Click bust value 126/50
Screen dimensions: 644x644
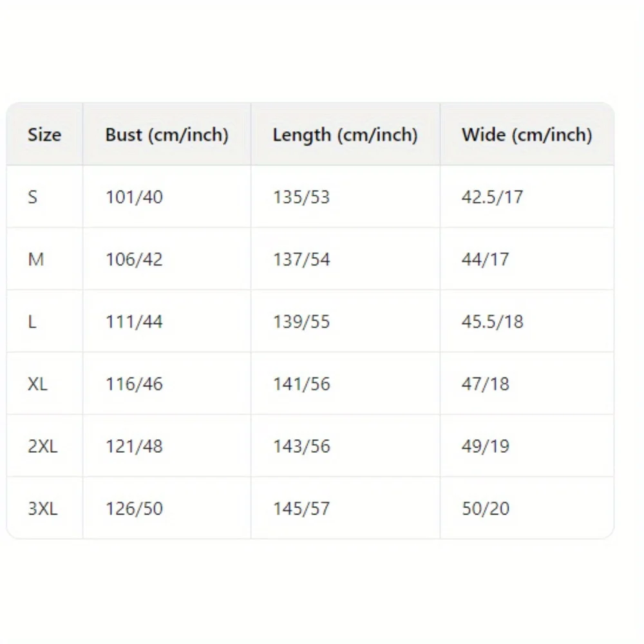(134, 509)
